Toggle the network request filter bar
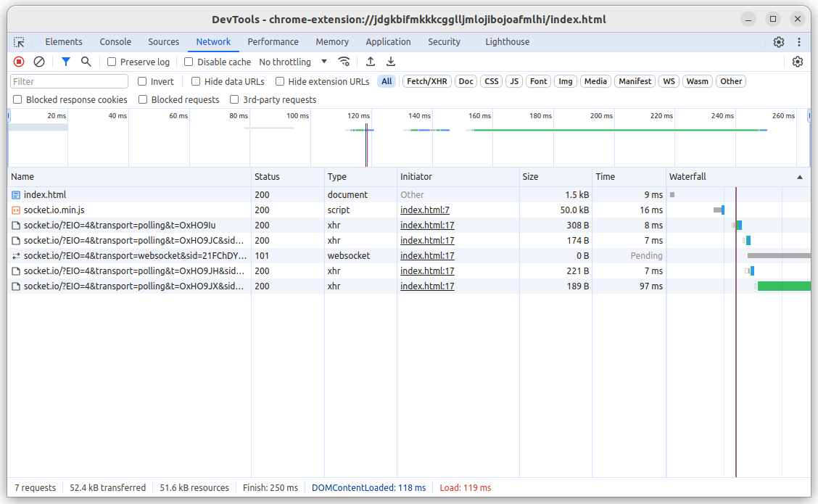Screen dimensions: 818x504 [65, 62]
